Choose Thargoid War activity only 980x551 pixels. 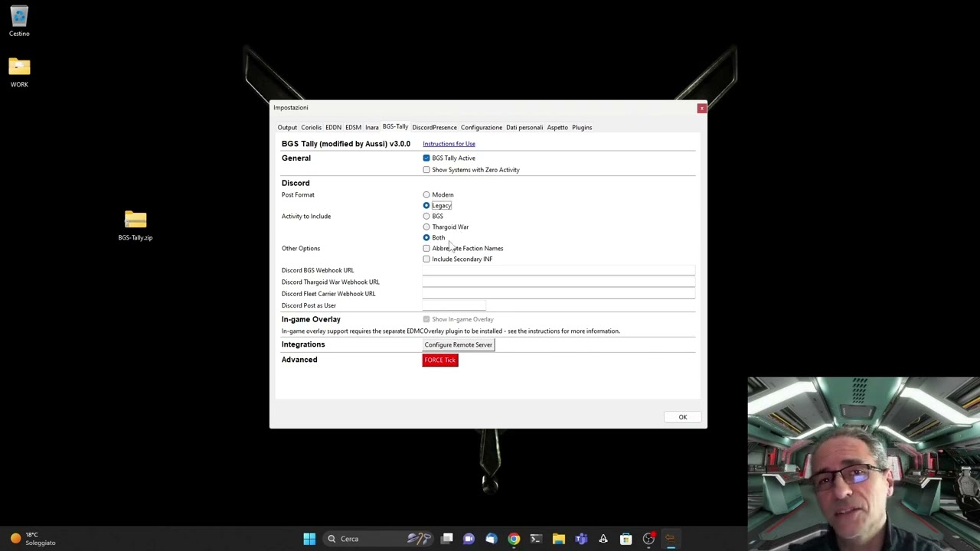click(426, 227)
